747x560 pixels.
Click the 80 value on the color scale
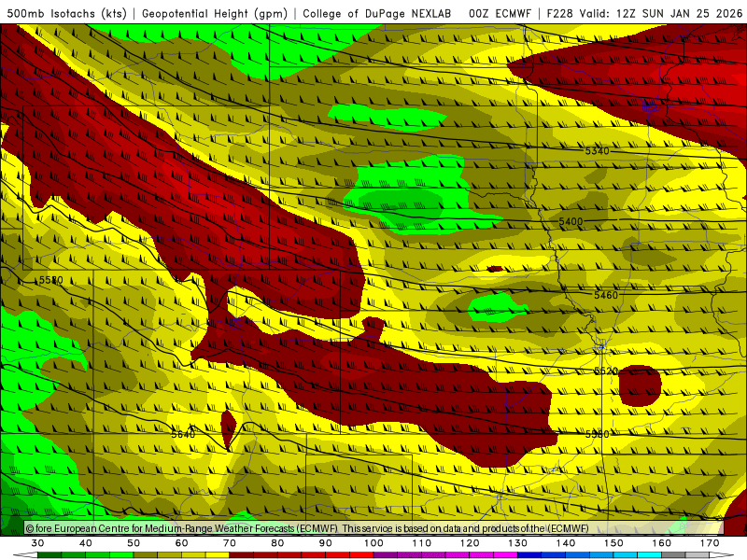coord(277,543)
